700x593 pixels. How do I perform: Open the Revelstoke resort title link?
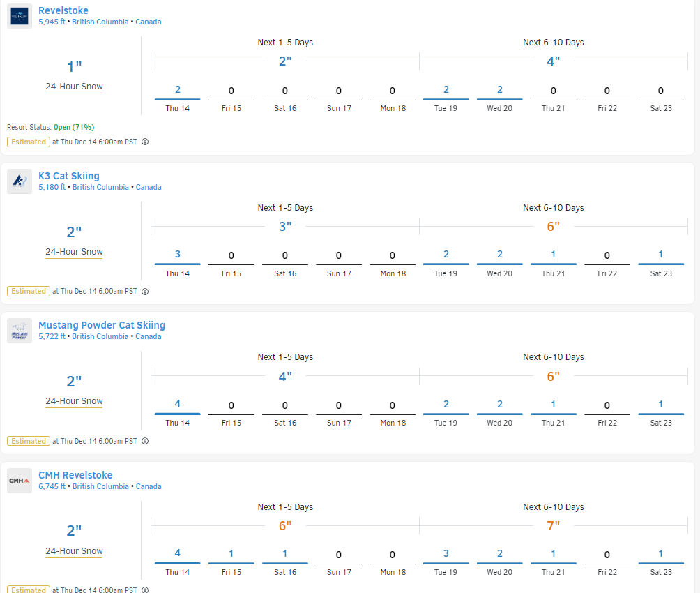(63, 10)
